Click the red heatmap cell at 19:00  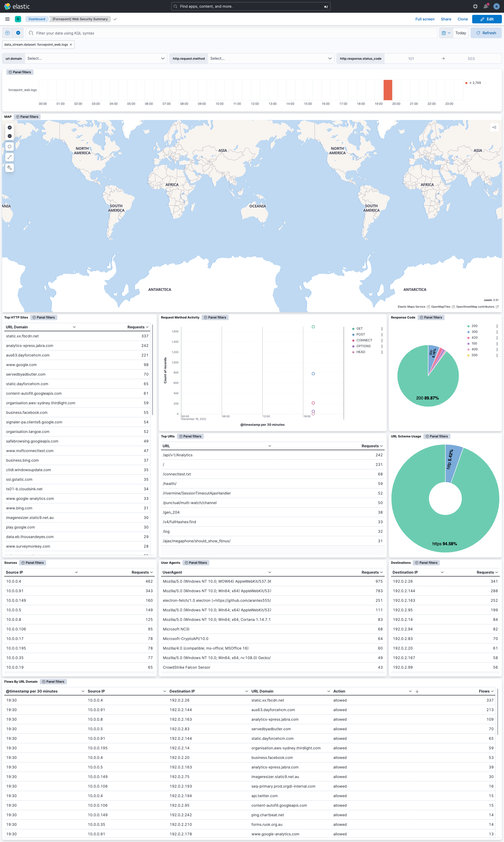pos(388,90)
